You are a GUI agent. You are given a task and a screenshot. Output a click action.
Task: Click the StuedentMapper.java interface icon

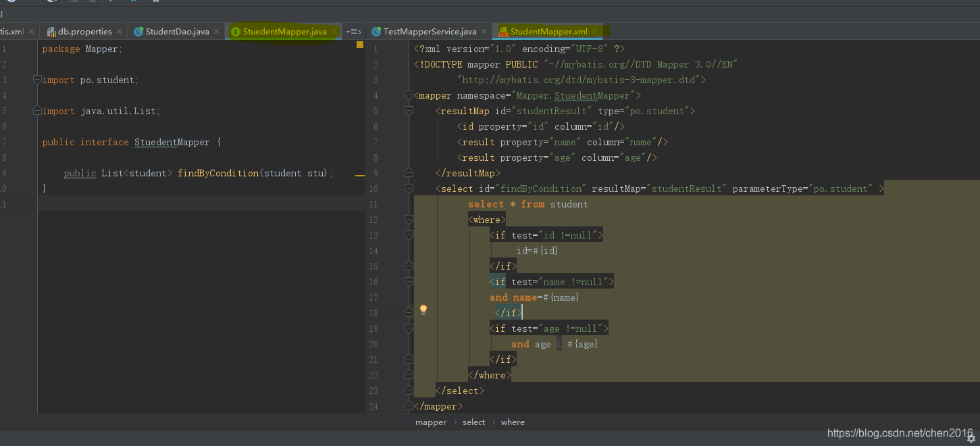point(236,32)
